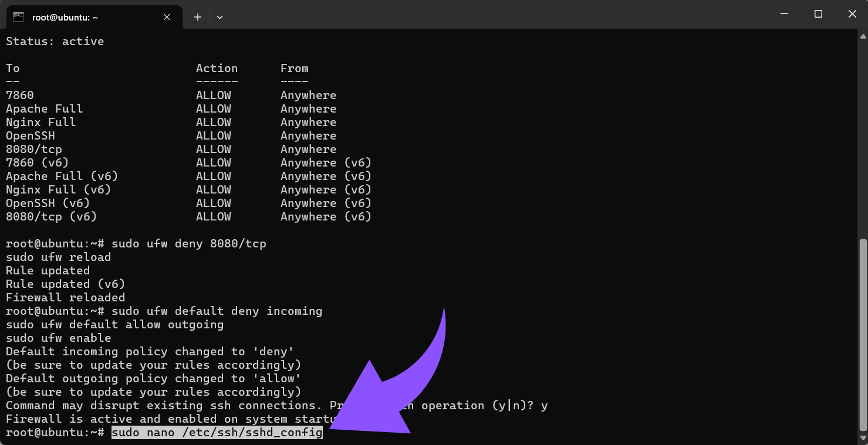The image size is (868, 445).
Task: Click the "Status: active" text line
Action: pyautogui.click(x=55, y=41)
